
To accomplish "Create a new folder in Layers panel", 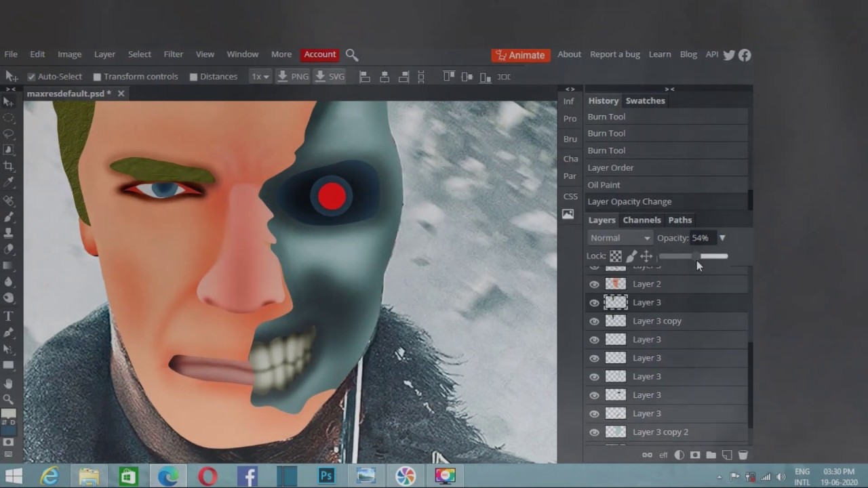I will coord(711,455).
